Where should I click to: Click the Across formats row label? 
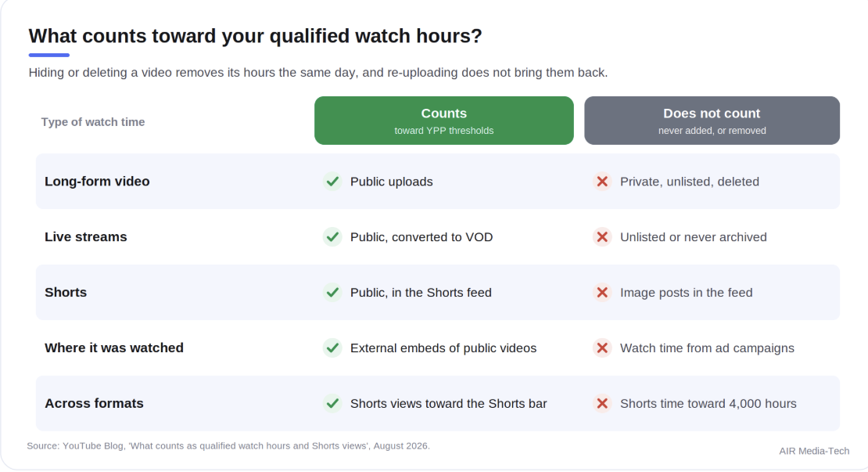tap(94, 403)
